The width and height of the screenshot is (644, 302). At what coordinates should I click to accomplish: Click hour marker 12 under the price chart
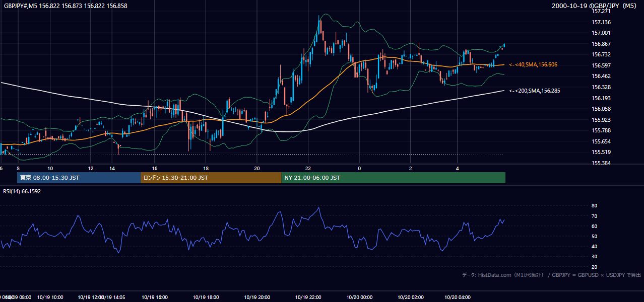coord(91,168)
